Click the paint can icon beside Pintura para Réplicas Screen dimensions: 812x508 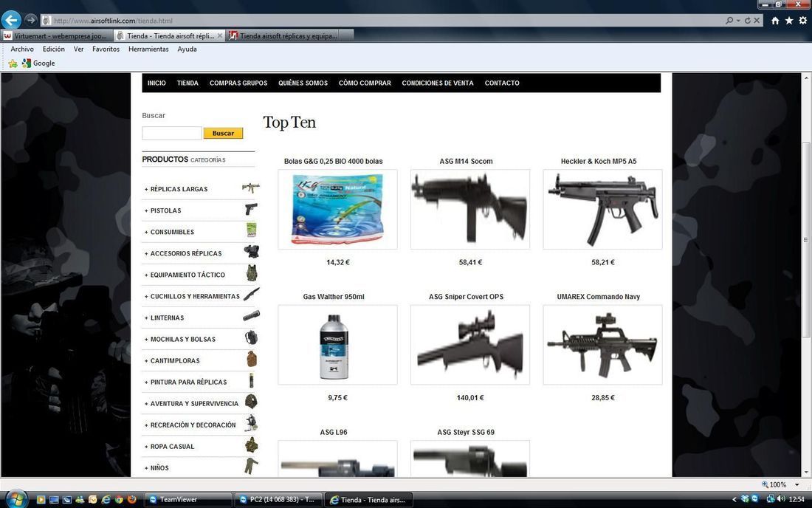point(251,380)
